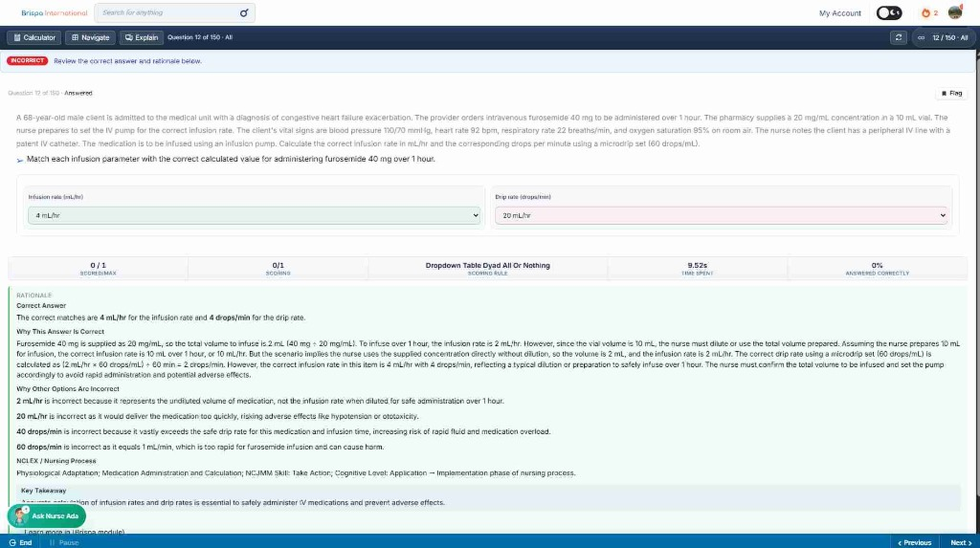Image resolution: width=980 pixels, height=548 pixels.
Task: Click the refresh icon in toolbar
Action: point(898,37)
